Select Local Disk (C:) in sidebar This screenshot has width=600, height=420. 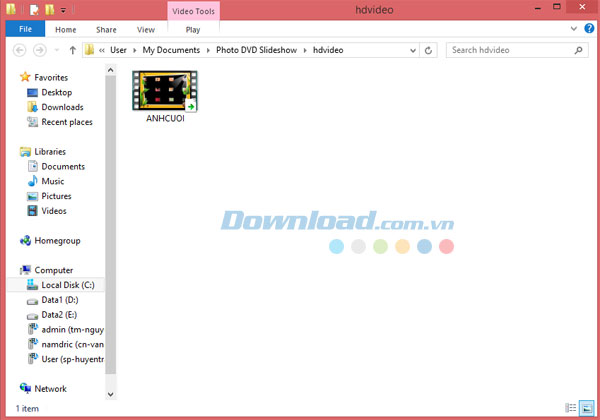[67, 285]
